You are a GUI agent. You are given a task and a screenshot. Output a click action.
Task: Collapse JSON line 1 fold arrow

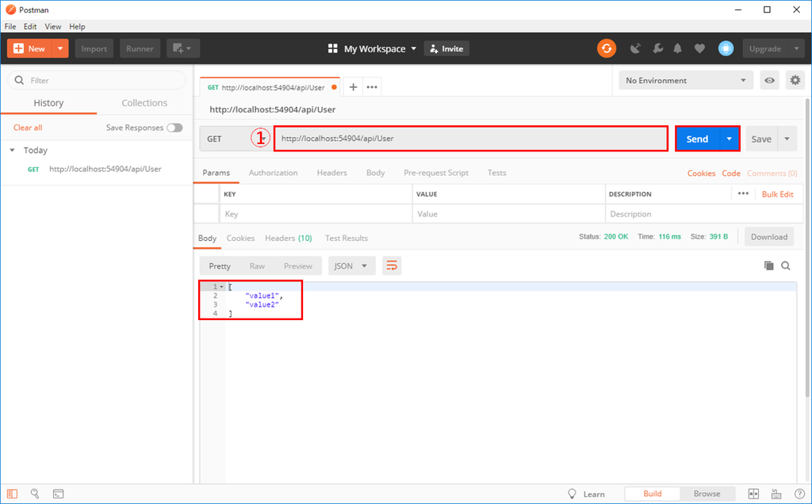222,287
